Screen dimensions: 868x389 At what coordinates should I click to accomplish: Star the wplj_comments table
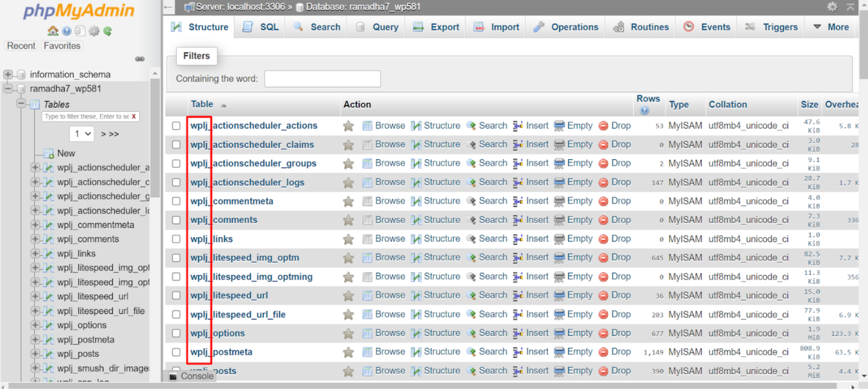click(x=348, y=220)
